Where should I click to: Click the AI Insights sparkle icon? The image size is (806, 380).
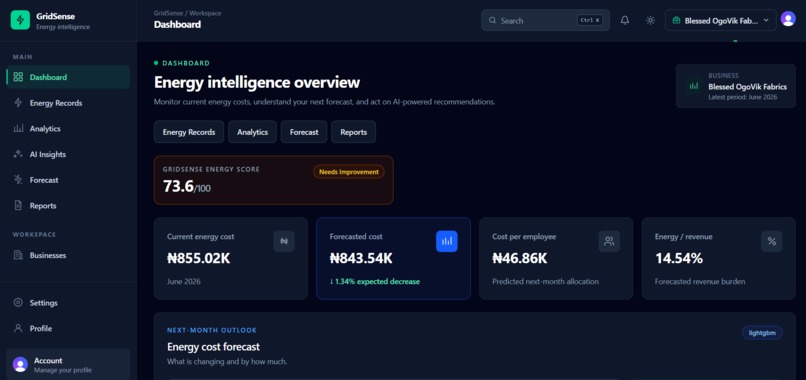18,154
